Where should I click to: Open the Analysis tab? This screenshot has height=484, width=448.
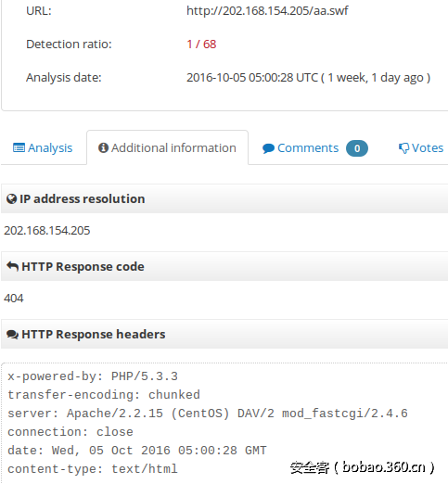pyautogui.click(x=43, y=148)
